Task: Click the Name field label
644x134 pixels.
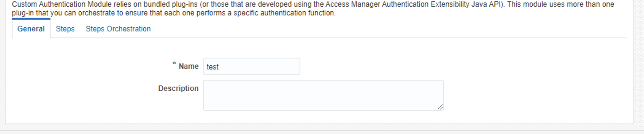Action: [x=188, y=66]
